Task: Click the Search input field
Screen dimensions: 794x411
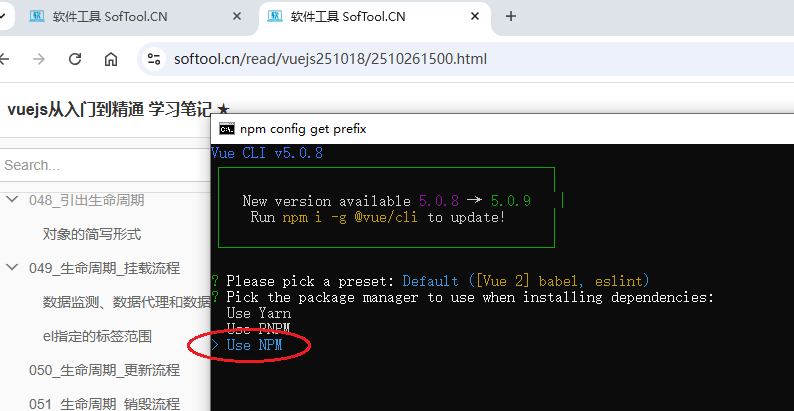Action: pos(100,165)
